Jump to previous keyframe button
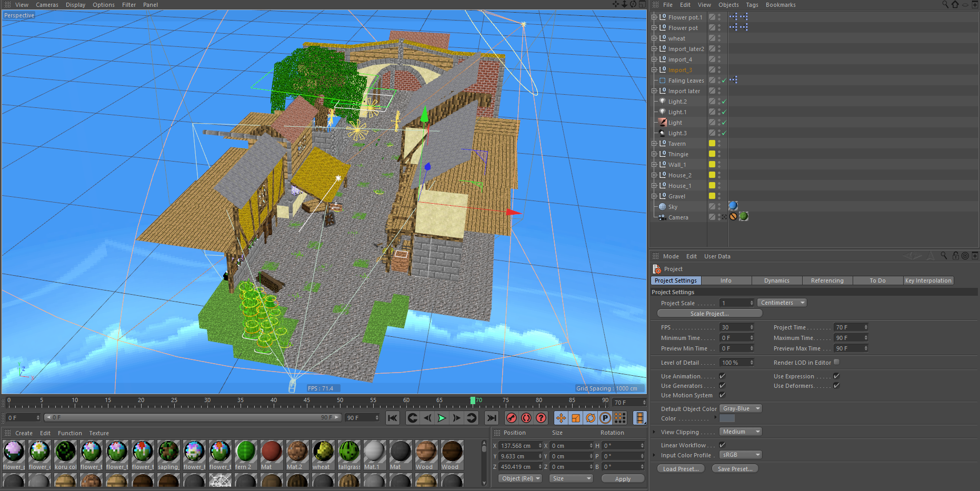980x491 pixels. pyautogui.click(x=413, y=418)
